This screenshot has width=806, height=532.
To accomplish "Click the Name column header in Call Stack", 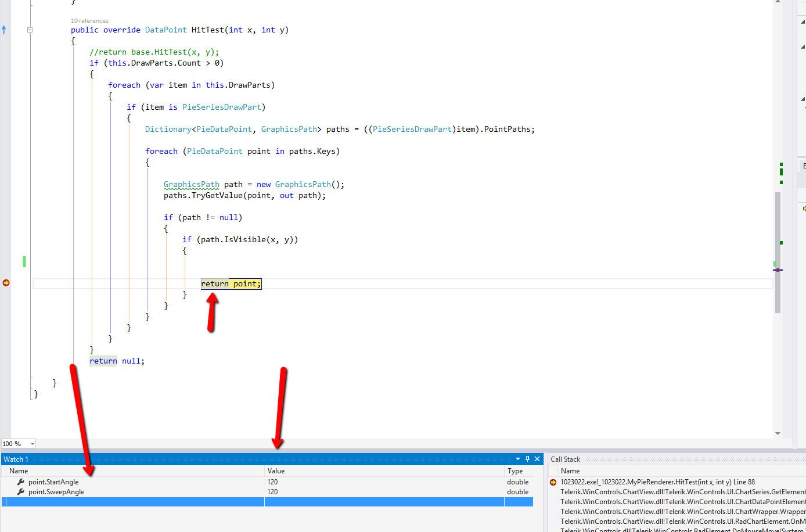I will pyautogui.click(x=570, y=471).
